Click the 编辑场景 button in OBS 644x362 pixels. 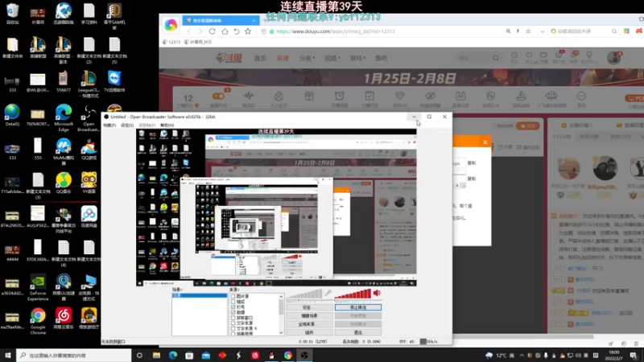(x=309, y=315)
